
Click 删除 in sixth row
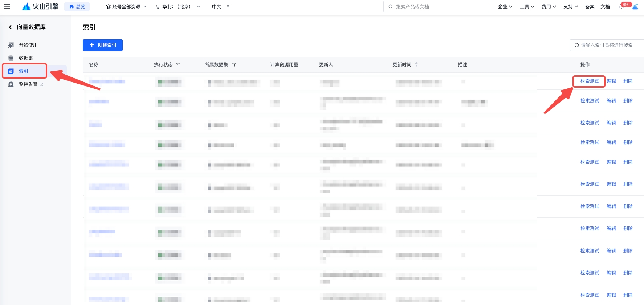628,184
